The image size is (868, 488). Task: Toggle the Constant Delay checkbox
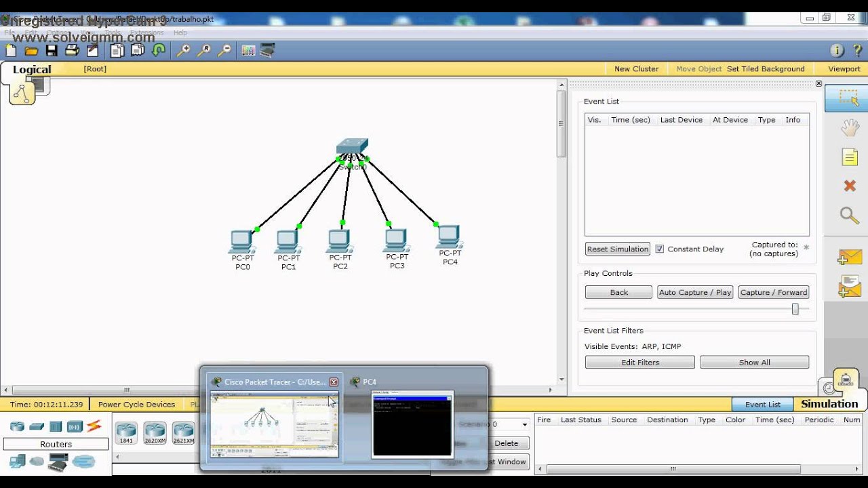tap(660, 249)
